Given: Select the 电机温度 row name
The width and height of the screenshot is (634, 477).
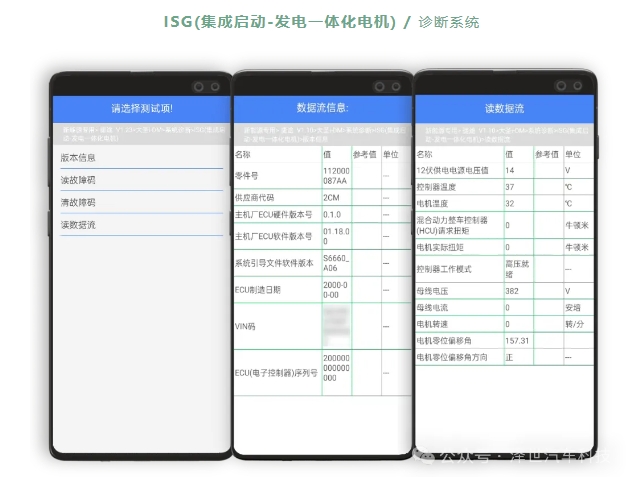Looking at the screenshot, I should pos(432,203).
